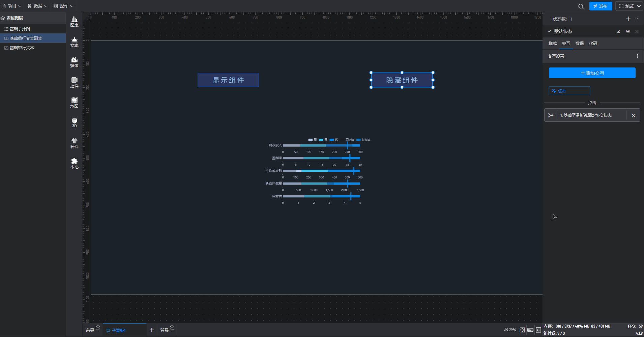Add a 背景 layer with the plus-circle icon
This screenshot has height=337, width=644.
pyautogui.click(x=172, y=328)
